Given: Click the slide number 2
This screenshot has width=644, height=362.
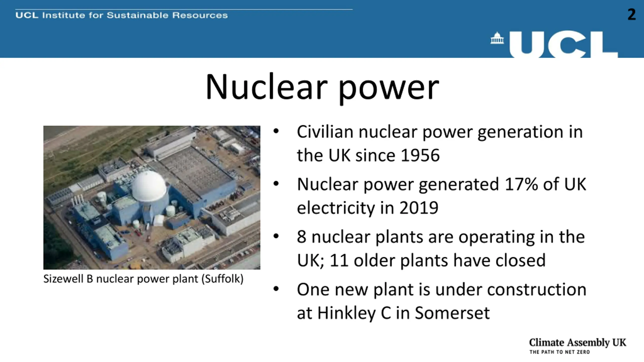Looking at the screenshot, I should [x=631, y=14].
